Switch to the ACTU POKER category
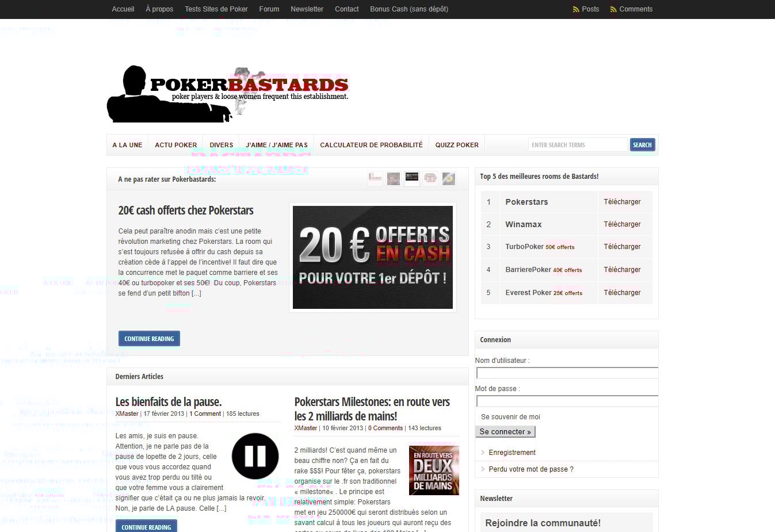 (176, 145)
